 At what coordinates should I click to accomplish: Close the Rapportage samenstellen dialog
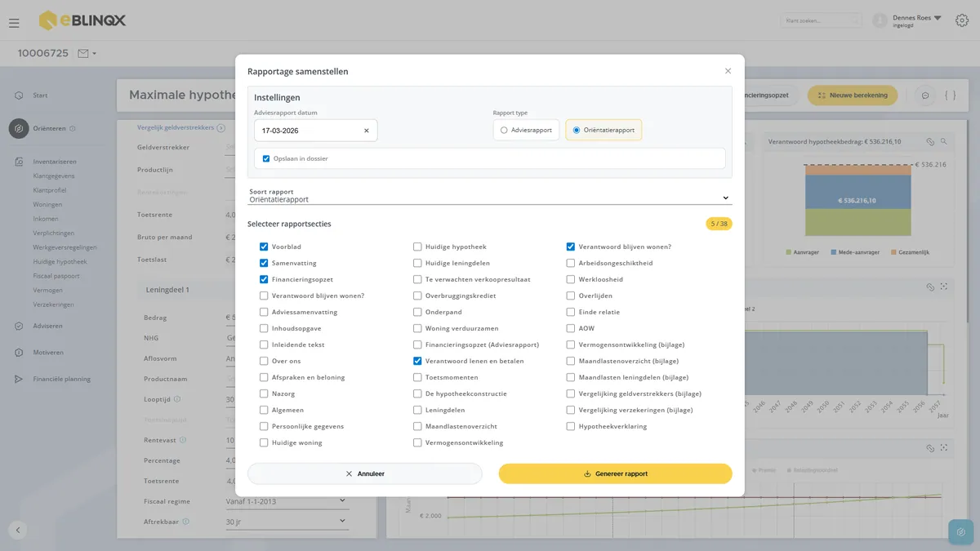click(x=728, y=71)
